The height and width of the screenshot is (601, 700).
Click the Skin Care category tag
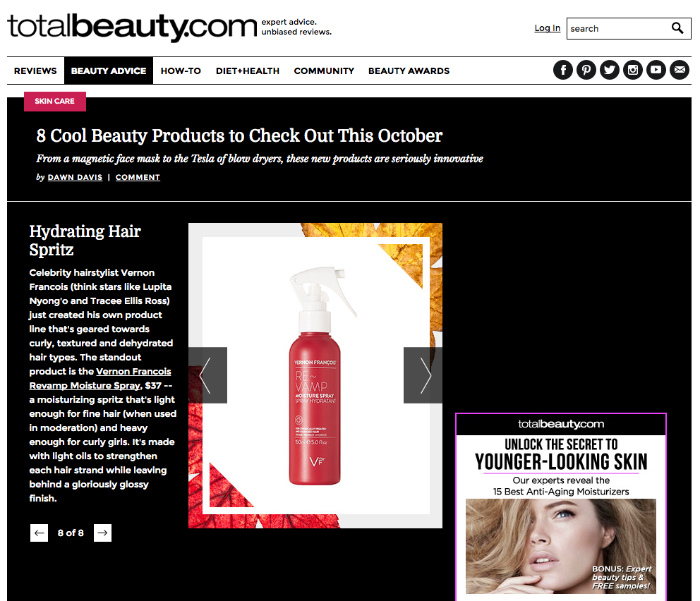coord(55,102)
